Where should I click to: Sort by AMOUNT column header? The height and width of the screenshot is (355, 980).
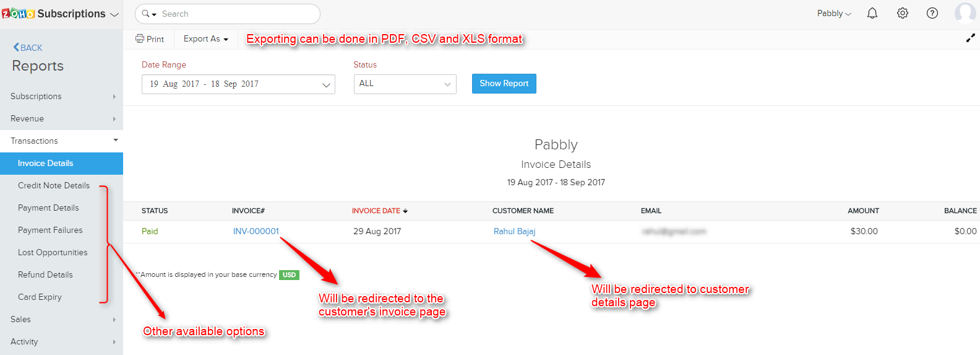coord(863,211)
